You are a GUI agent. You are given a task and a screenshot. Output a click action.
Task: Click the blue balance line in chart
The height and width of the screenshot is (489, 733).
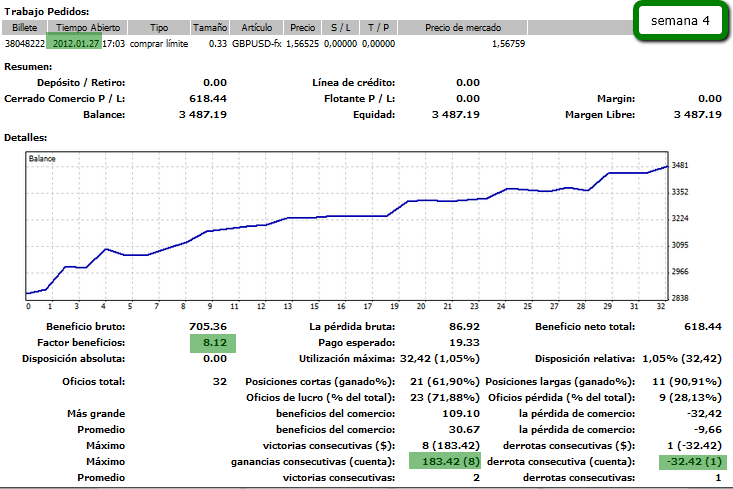click(350, 214)
